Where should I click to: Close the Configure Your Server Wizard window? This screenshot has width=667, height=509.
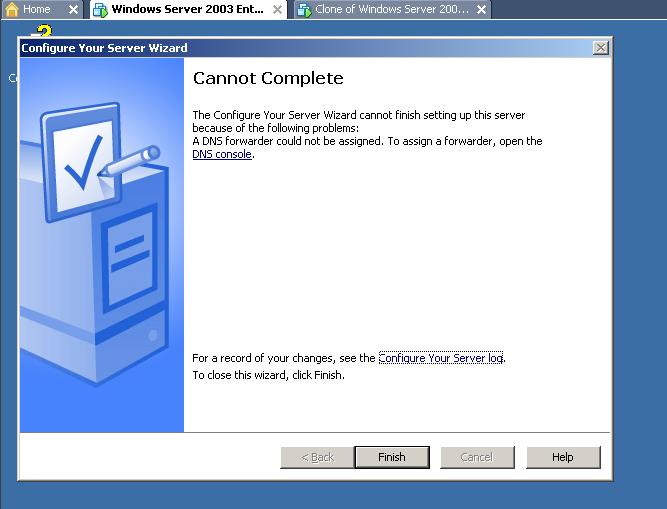[601, 48]
